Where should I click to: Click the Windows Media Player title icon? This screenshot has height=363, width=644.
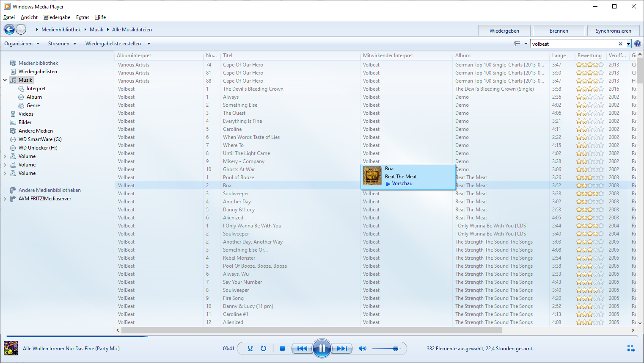point(7,6)
